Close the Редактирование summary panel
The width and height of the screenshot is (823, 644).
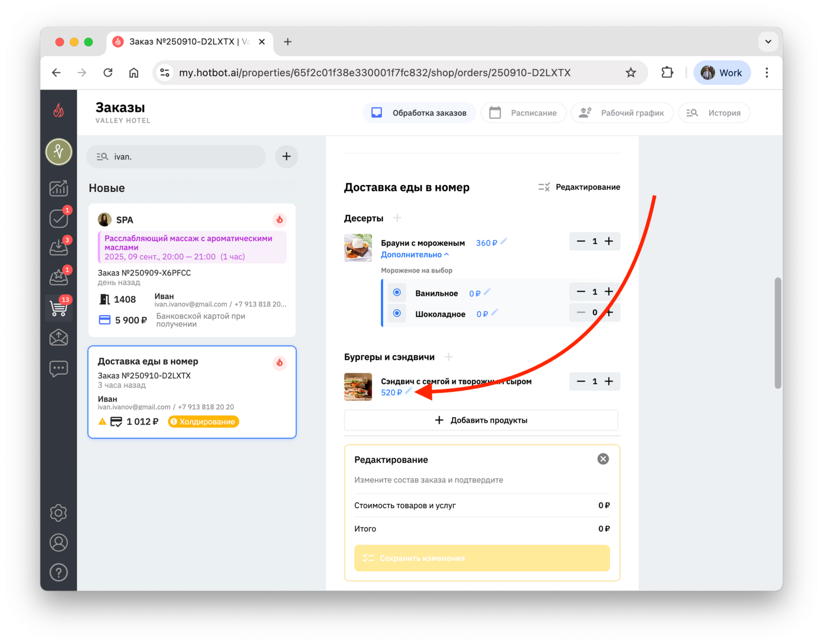603,459
